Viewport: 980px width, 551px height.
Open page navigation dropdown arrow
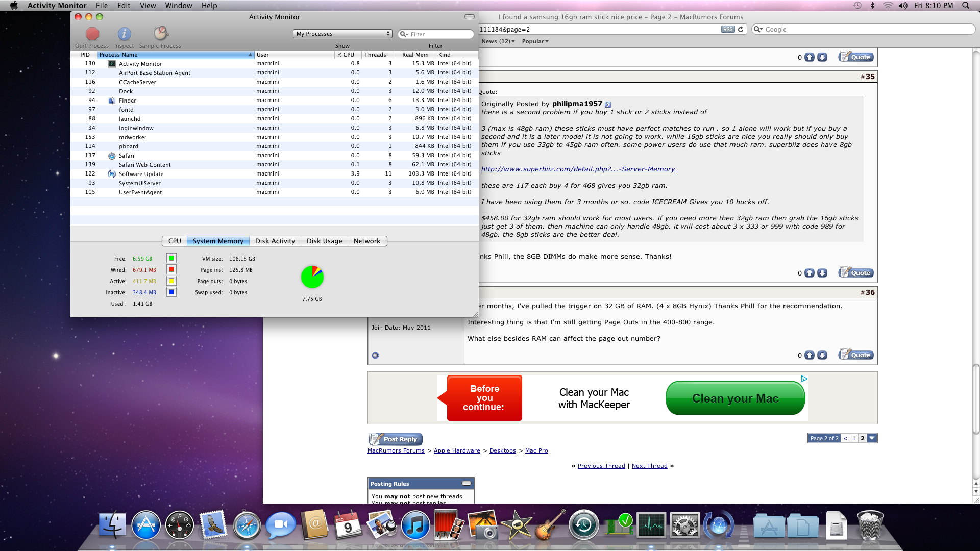[872, 438]
